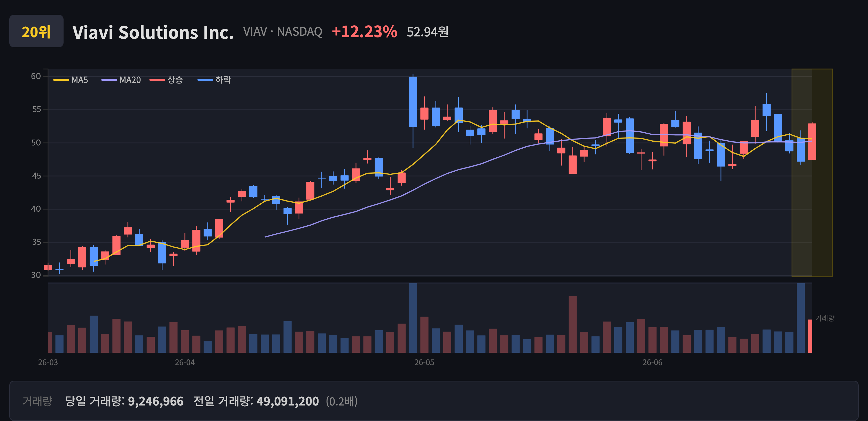
Task: Click the +12.23% change figure
Action: tap(364, 32)
